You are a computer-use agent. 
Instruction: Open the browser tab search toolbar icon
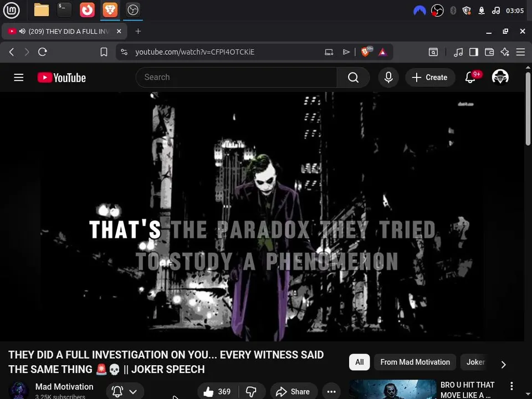433,52
